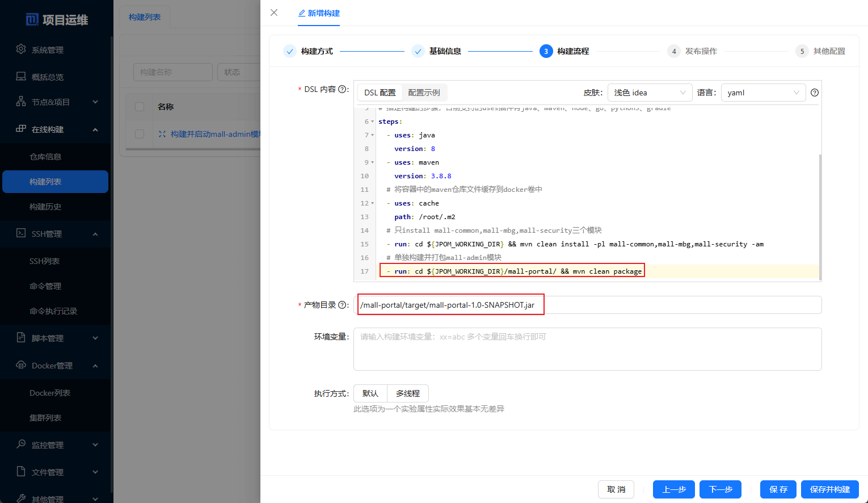This screenshot has height=503, width=868.
Task: Toggle the select-all checkbox in table header
Action: 140,107
